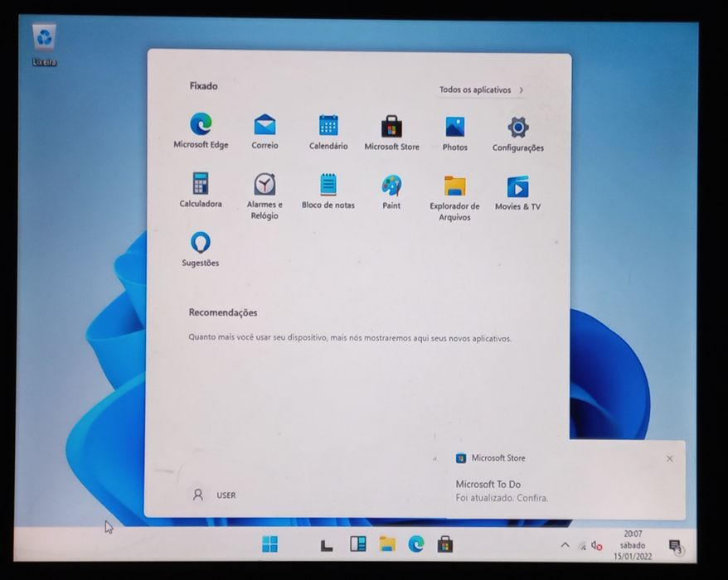This screenshot has width=728, height=580.
Task: Open Microsoft Store from the taskbar
Action: (x=444, y=544)
